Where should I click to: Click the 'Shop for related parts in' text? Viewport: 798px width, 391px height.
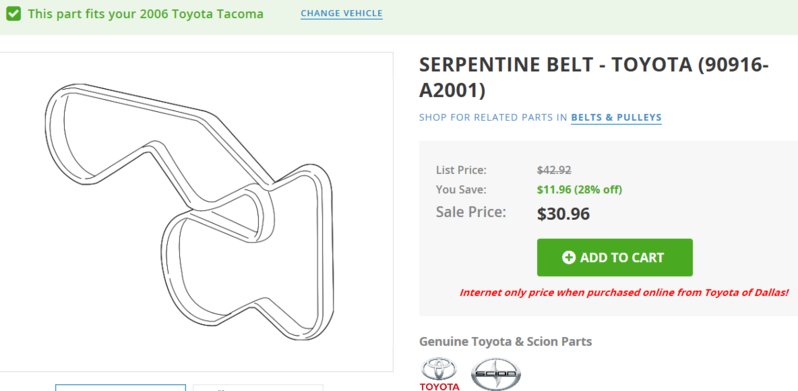coord(493,118)
